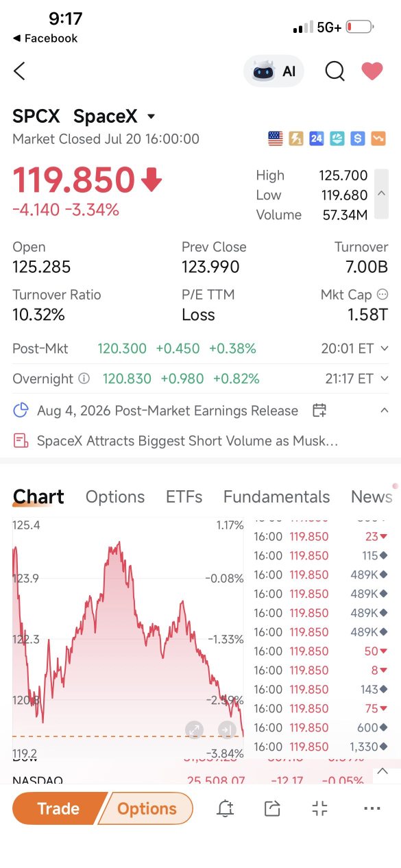
Task: Tap the share icon in bottom bar
Action: tap(272, 808)
